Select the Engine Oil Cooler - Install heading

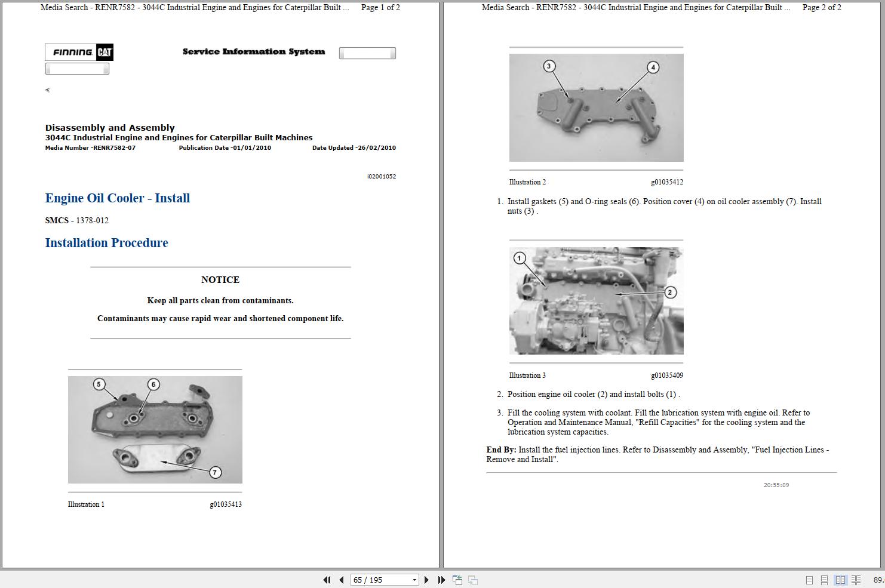pyautogui.click(x=117, y=198)
